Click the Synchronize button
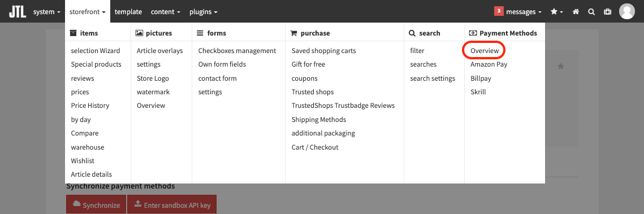 (x=96, y=204)
